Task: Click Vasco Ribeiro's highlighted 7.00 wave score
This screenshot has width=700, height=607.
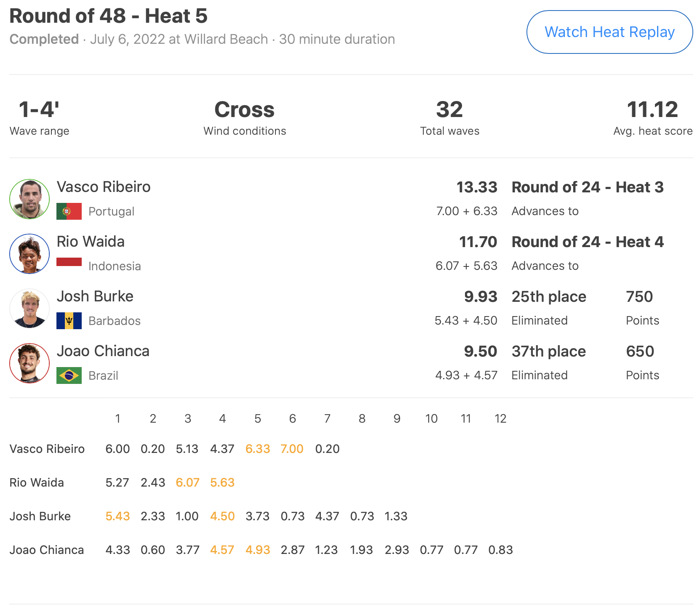Action: click(x=292, y=449)
